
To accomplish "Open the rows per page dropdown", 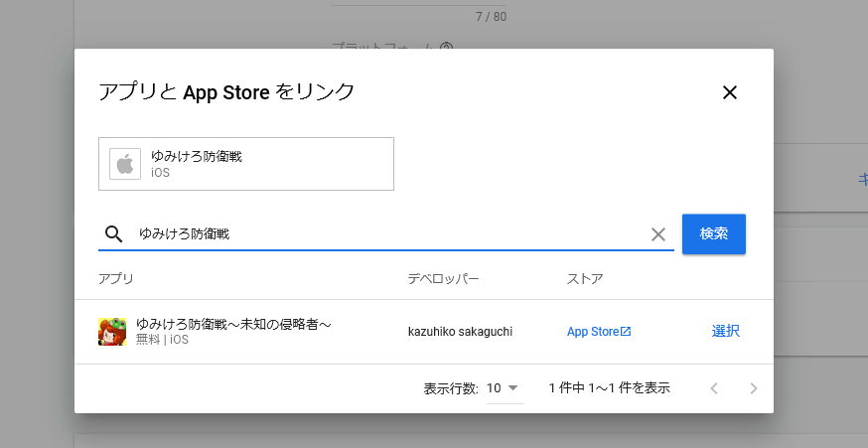I will pos(504,388).
